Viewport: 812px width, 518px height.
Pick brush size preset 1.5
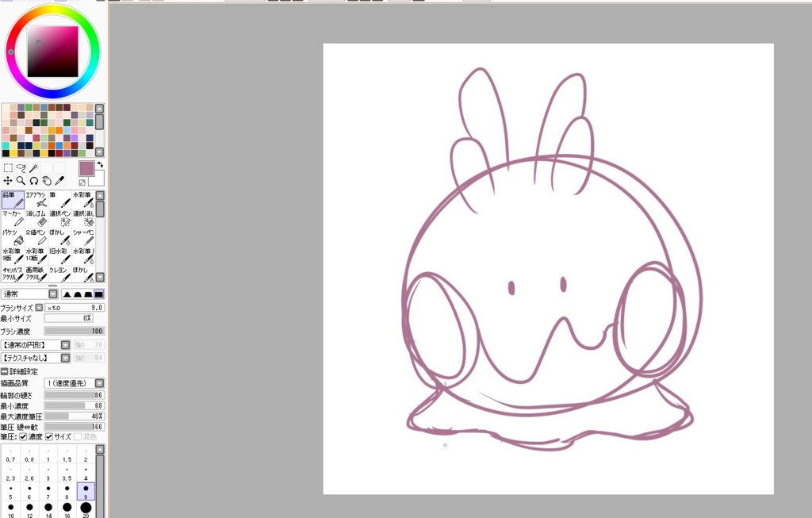[x=67, y=455]
